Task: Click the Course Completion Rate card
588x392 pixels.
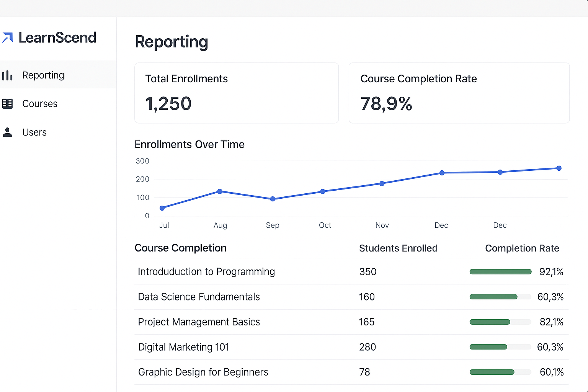Action: (x=459, y=93)
